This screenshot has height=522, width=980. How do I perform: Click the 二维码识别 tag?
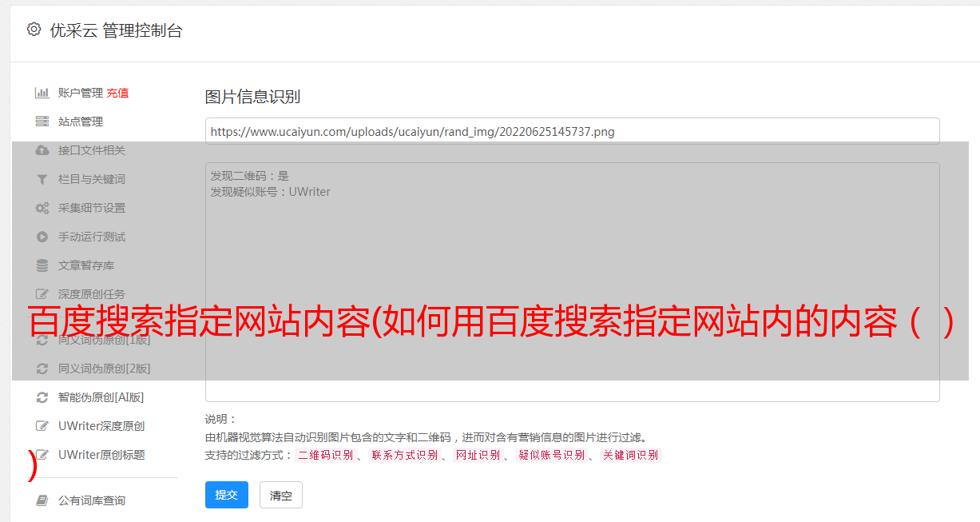point(325,455)
